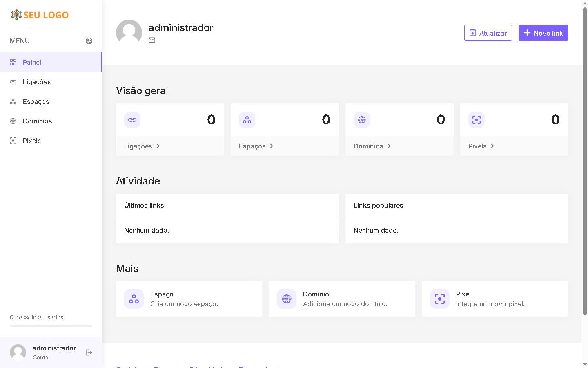The height and width of the screenshot is (368, 588).
Task: Click the logout icon next to administrador
Action: coord(89,352)
